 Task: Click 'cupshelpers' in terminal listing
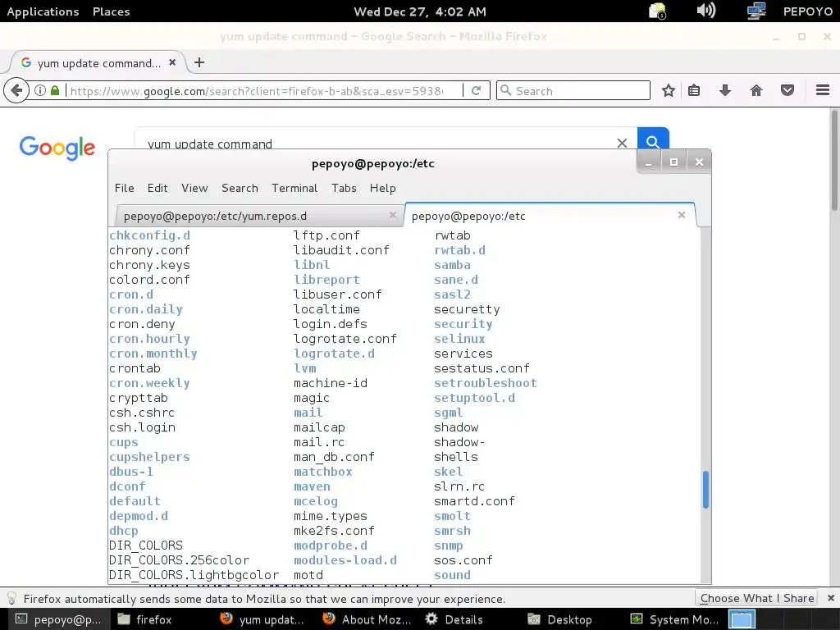149,457
